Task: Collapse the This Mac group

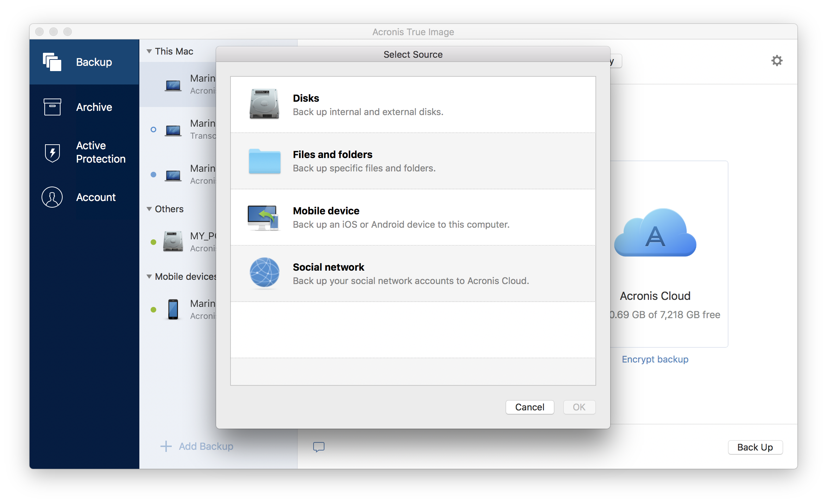Action: coord(149,51)
